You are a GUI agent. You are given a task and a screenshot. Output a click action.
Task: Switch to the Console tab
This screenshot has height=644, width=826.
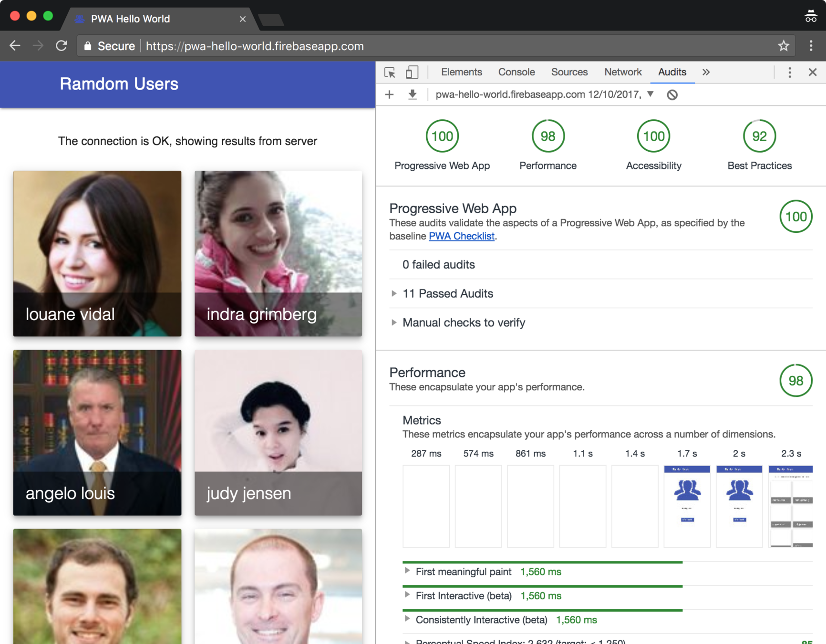(x=516, y=72)
